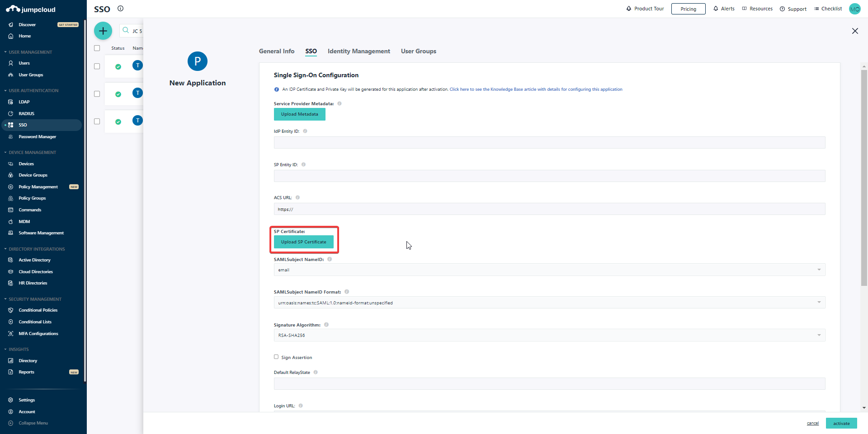Open the MO user avatar menu

pos(854,9)
